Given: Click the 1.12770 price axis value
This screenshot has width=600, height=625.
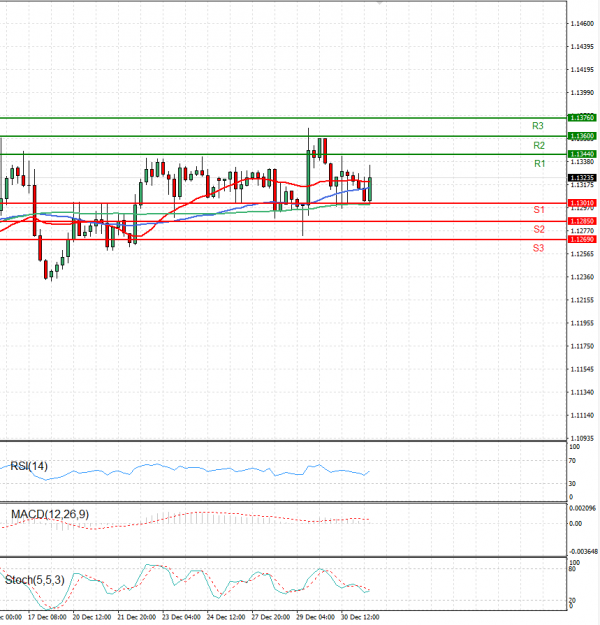Looking at the screenshot, I should tap(582, 231).
